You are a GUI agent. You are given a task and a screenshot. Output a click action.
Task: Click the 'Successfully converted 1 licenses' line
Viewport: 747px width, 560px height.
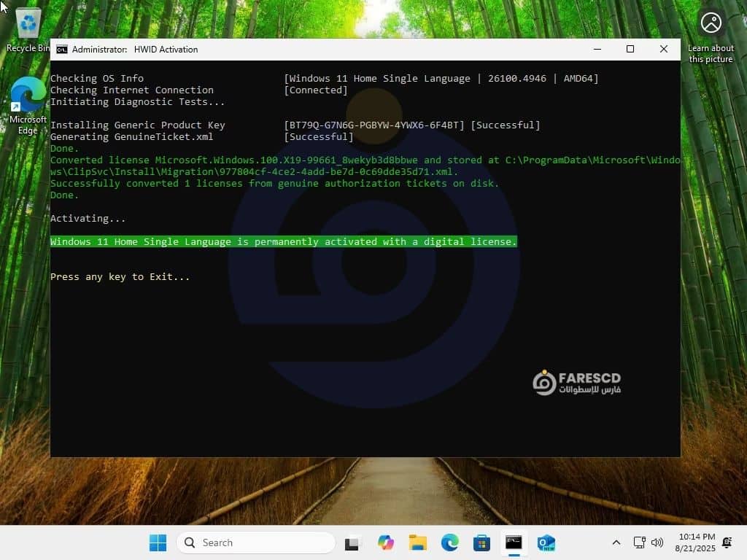coord(274,183)
